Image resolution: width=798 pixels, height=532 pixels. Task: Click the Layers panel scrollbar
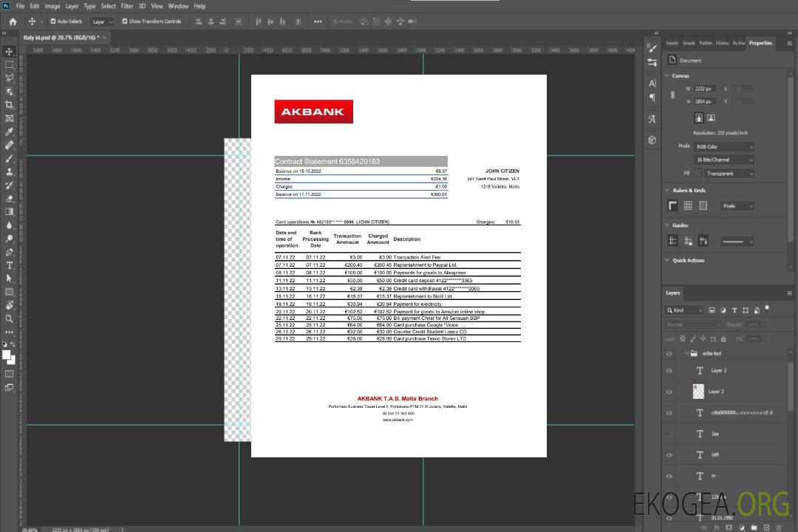tap(791, 387)
